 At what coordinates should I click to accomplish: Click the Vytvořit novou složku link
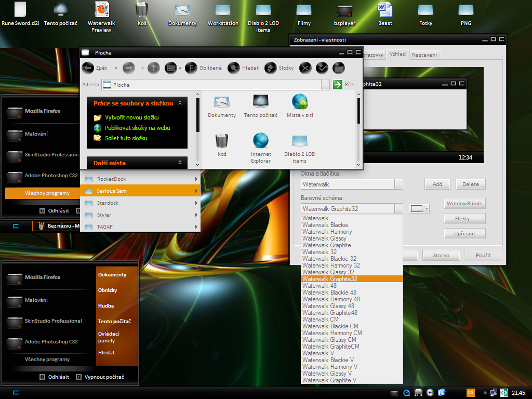point(131,117)
